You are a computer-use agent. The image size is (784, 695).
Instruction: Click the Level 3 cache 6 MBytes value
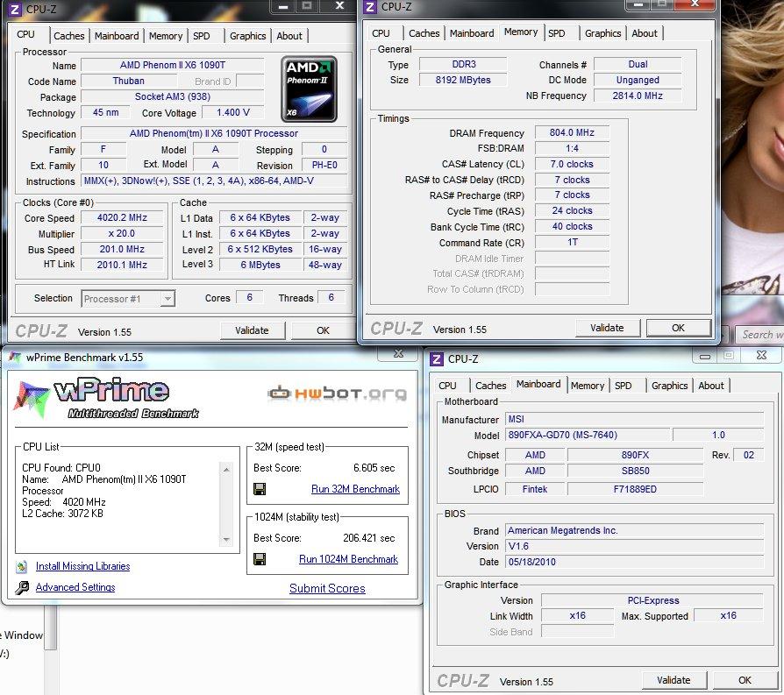[x=260, y=265]
